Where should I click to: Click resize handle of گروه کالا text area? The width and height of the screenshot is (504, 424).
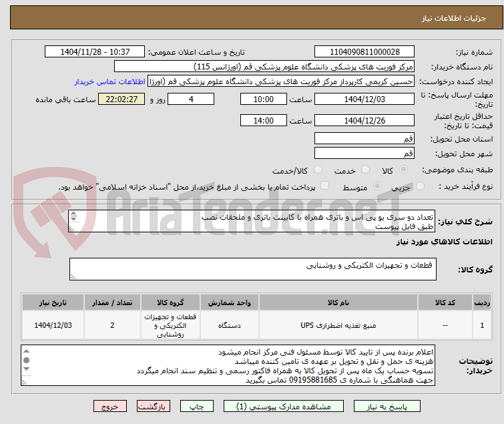(73, 277)
